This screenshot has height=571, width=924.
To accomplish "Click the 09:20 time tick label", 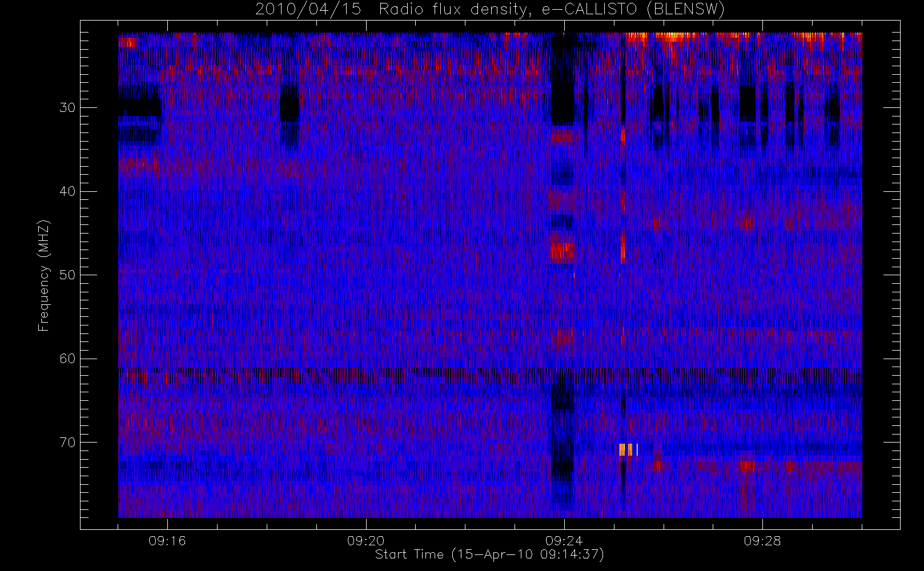I will pyautogui.click(x=365, y=541).
